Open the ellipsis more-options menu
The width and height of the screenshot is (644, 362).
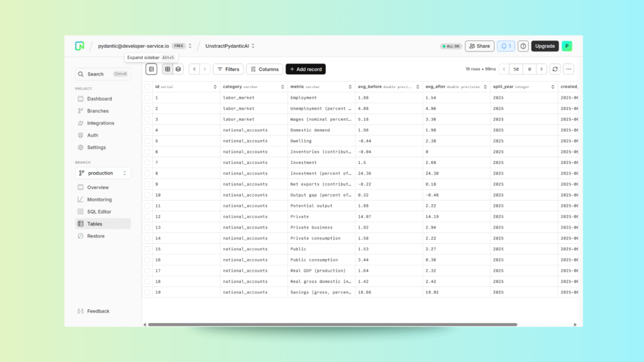coord(568,69)
